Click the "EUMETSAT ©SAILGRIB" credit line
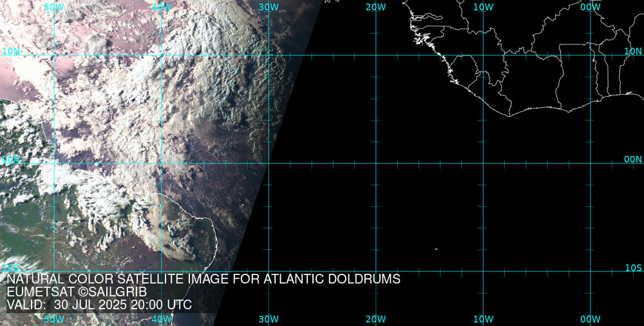 [77, 292]
